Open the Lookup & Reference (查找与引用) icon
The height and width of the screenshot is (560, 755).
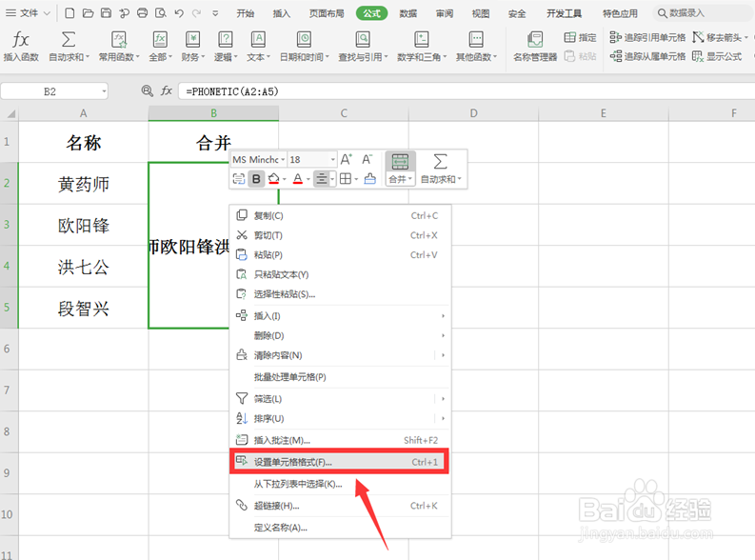[363, 39]
